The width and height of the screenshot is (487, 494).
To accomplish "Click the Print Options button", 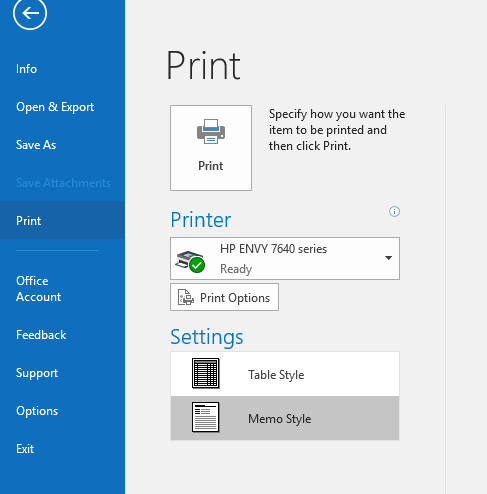I will click(x=224, y=297).
